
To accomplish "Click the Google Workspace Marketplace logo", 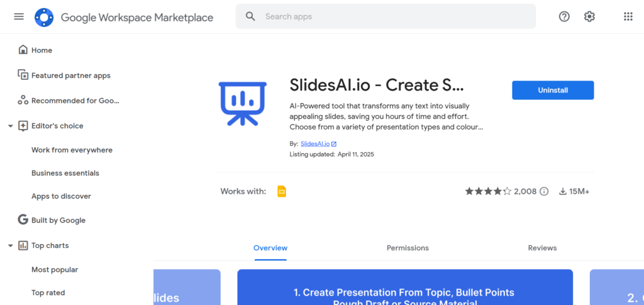I will tap(44, 17).
